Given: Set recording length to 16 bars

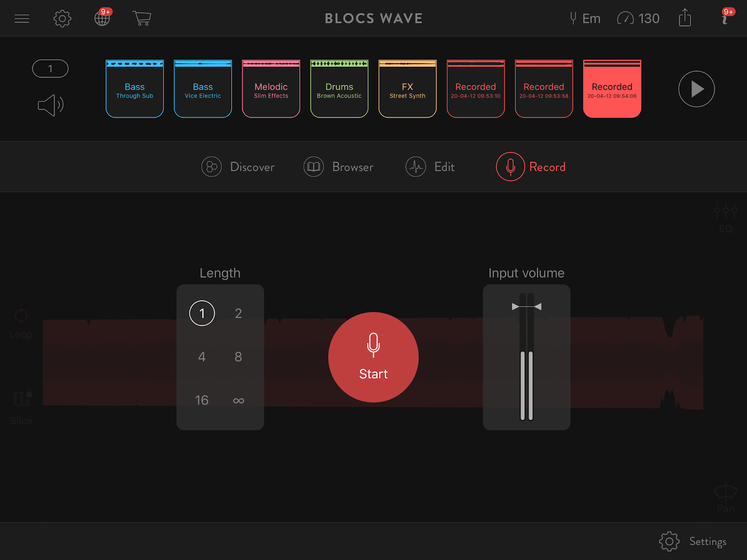Looking at the screenshot, I should click(202, 400).
